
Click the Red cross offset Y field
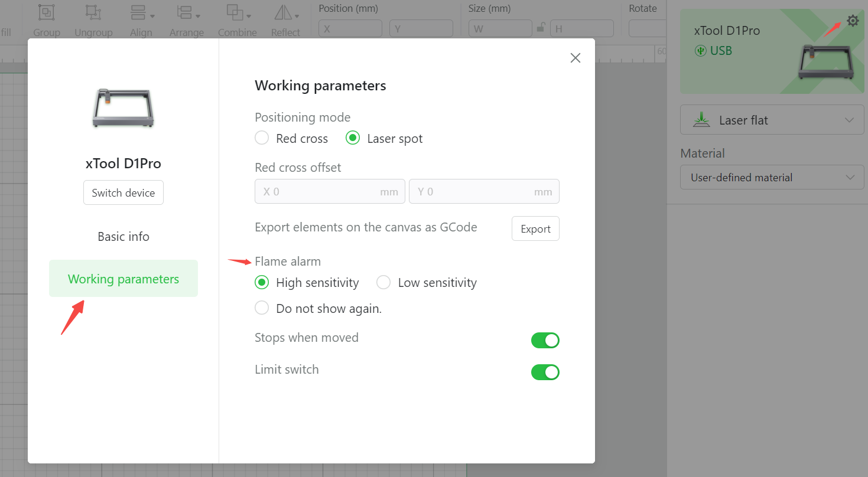tap(484, 191)
